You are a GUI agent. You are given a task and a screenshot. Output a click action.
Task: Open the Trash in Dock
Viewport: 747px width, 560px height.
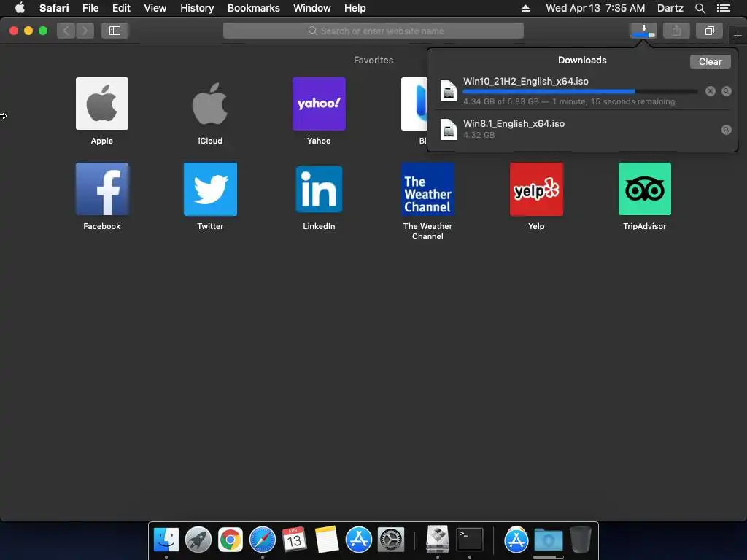click(x=580, y=540)
